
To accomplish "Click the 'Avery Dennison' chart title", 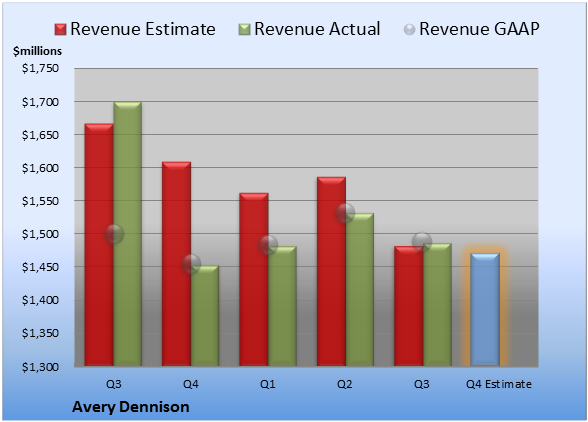I will (130, 407).
